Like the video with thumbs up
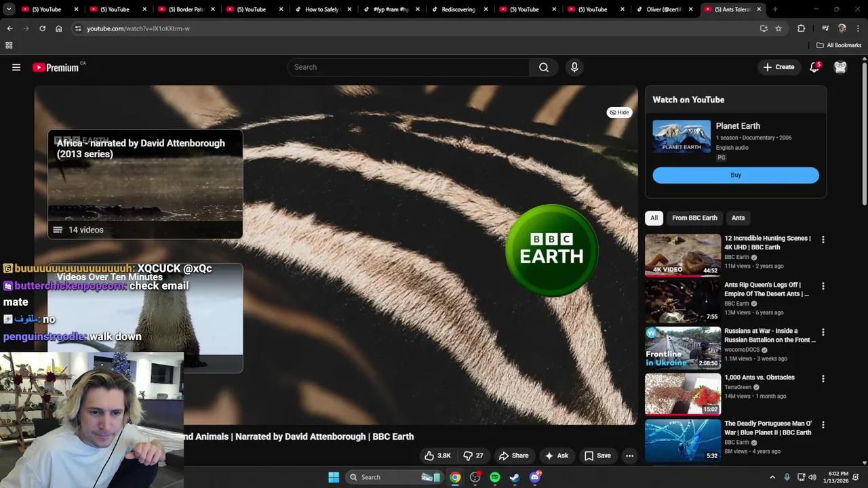The width and height of the screenshot is (868, 488). (x=437, y=455)
